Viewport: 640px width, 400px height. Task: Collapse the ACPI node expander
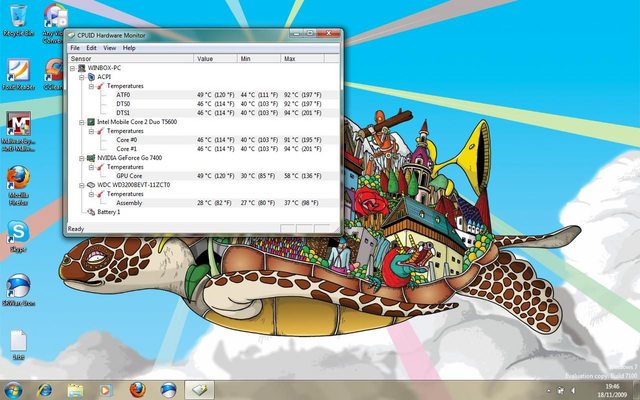pyautogui.click(x=82, y=77)
